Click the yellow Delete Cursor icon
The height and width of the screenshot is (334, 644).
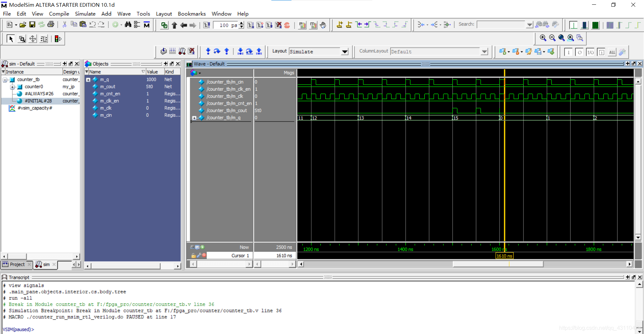(349, 25)
